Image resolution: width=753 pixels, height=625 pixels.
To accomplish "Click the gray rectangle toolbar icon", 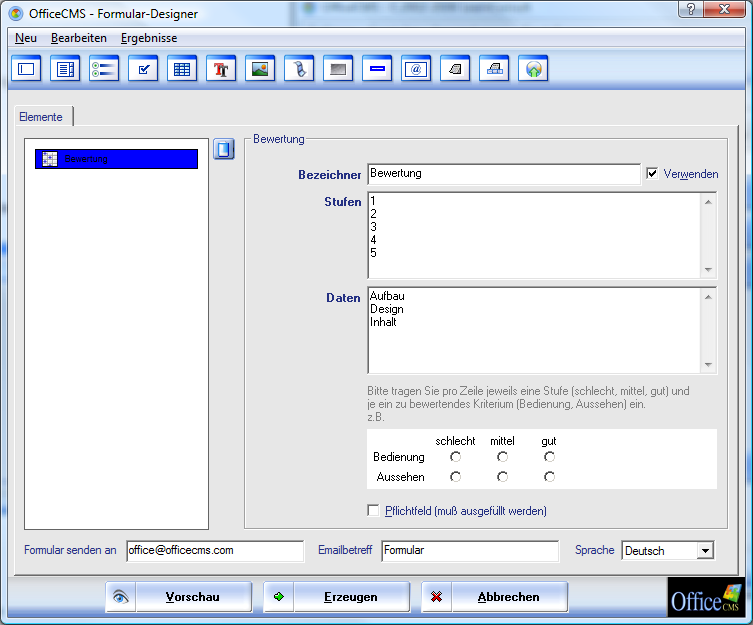I will pyautogui.click(x=338, y=69).
